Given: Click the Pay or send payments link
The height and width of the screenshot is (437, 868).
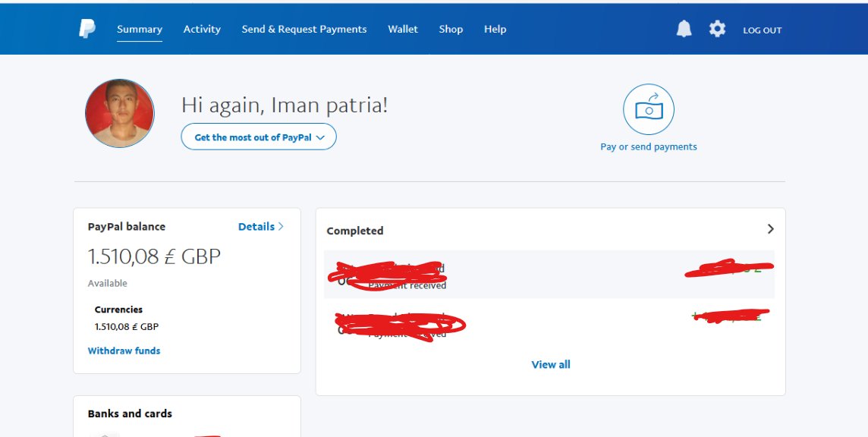Looking at the screenshot, I should (648, 146).
